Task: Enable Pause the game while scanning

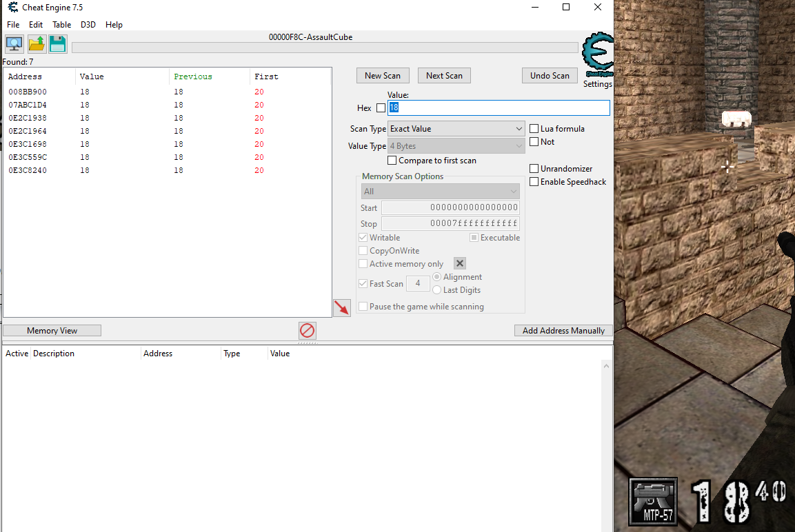Action: point(363,307)
